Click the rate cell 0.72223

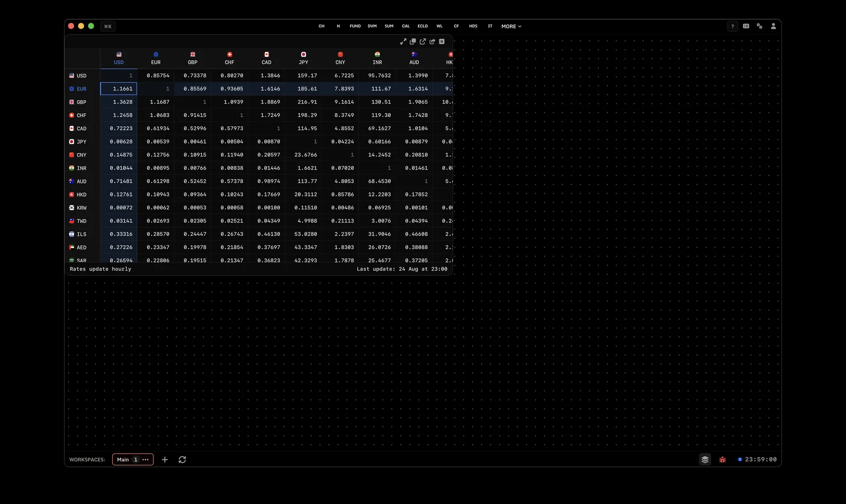point(119,128)
